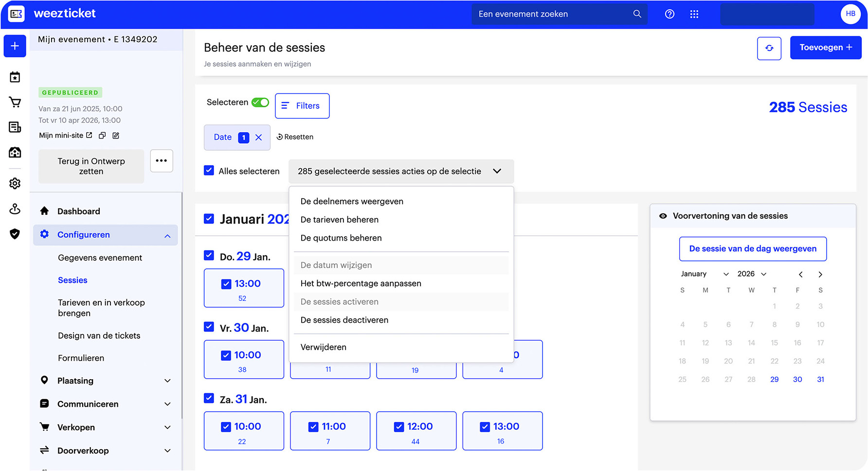Select Verwijderen in the actions menu

324,347
